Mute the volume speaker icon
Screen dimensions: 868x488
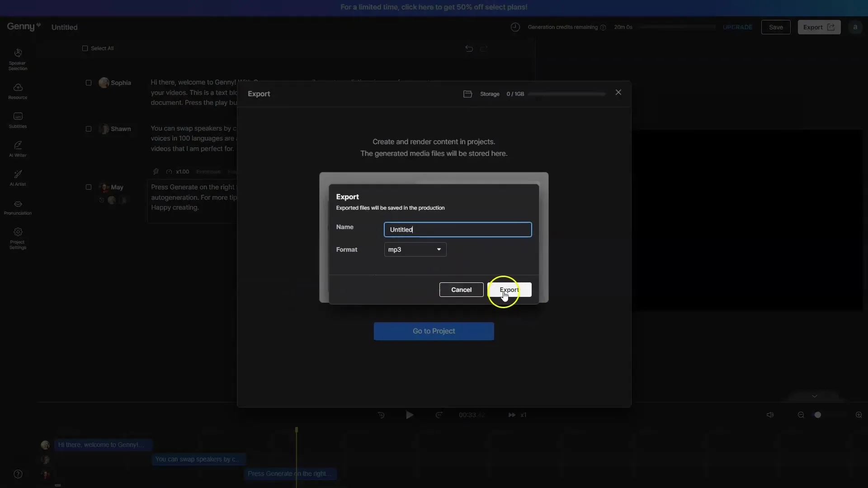coord(770,415)
